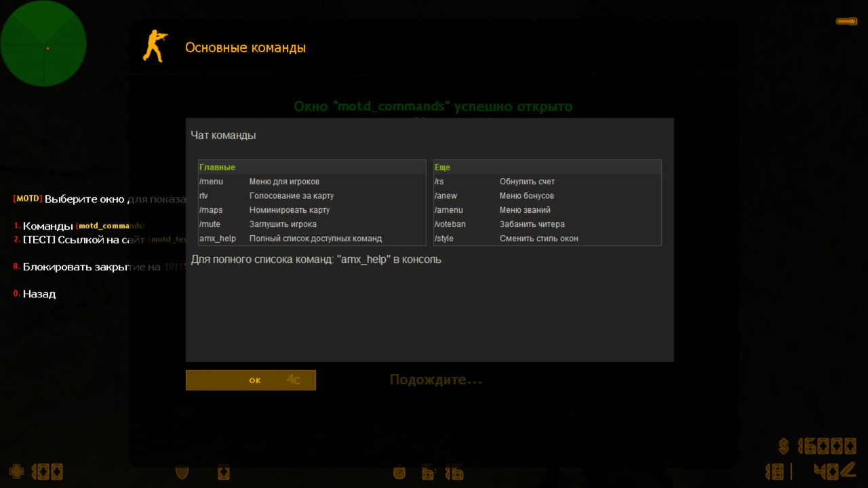Viewport: 868px width, 488px height.
Task: Click the health cross icon on the HUD
Action: coord(16,472)
